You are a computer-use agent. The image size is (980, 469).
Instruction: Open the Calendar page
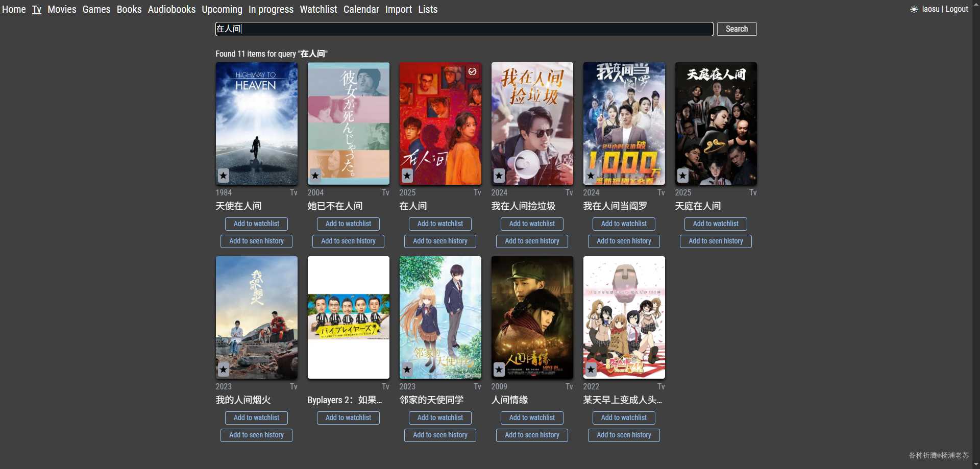coord(361,9)
